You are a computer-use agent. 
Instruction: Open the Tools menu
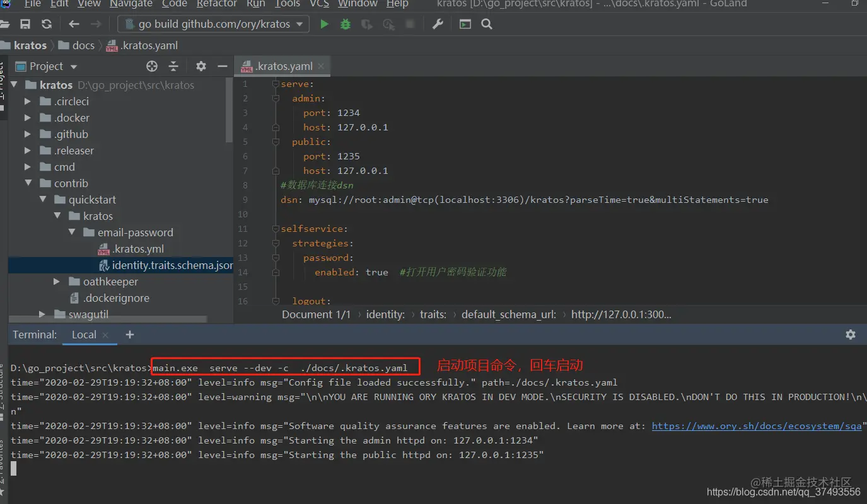tap(288, 4)
